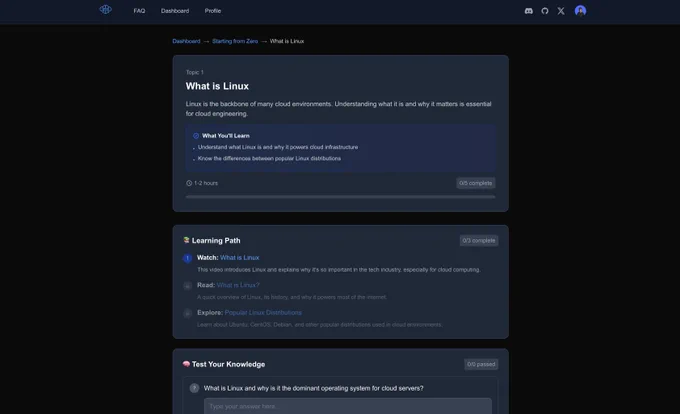
Task: Open the Popular Linux Distributions link
Action: coord(263,313)
